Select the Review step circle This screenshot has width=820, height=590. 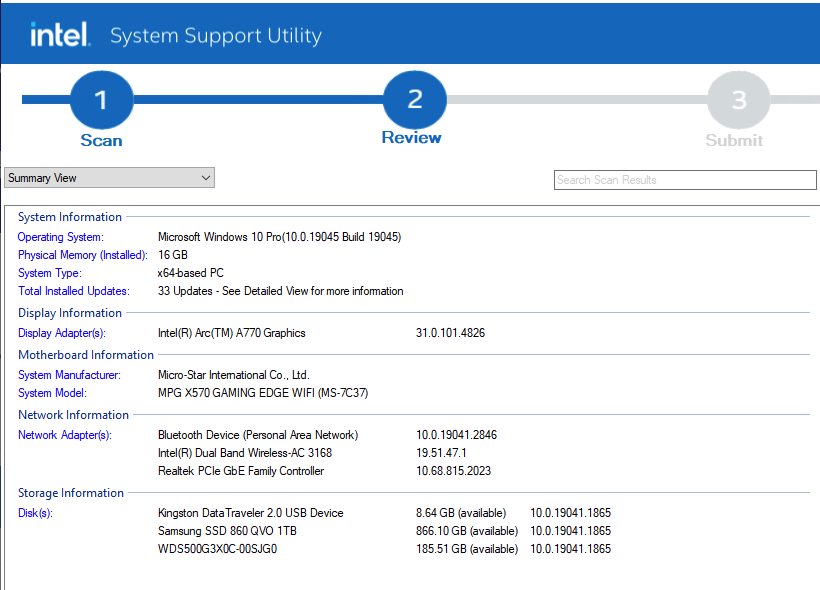click(413, 99)
